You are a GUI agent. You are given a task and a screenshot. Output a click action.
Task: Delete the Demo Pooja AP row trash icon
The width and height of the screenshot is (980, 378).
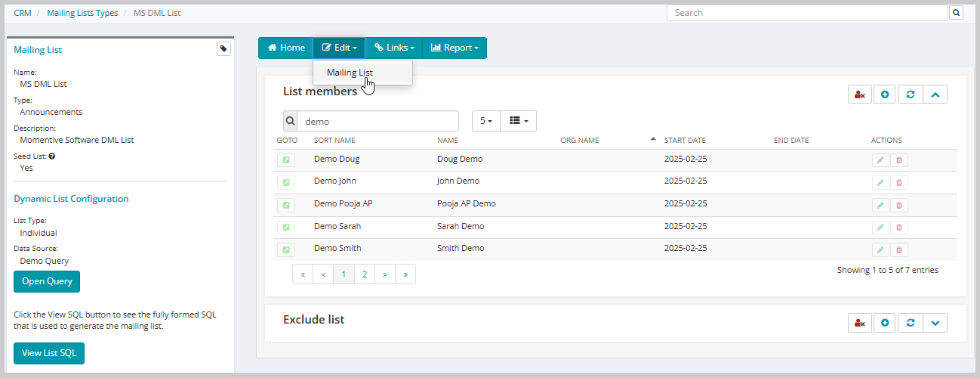(x=899, y=205)
